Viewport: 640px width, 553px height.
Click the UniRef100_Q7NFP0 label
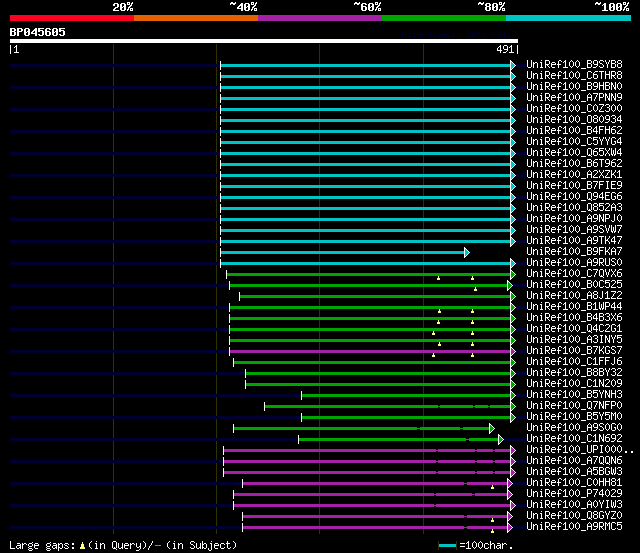(x=574, y=406)
